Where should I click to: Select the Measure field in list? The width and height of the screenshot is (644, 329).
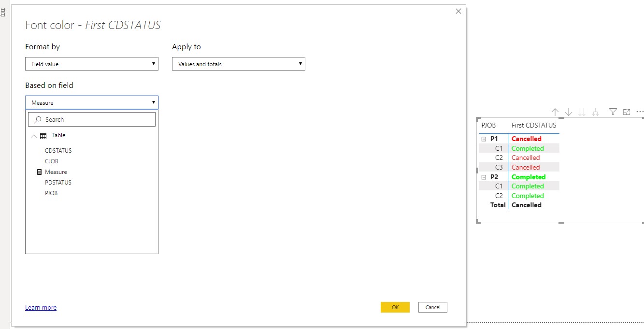pos(56,172)
